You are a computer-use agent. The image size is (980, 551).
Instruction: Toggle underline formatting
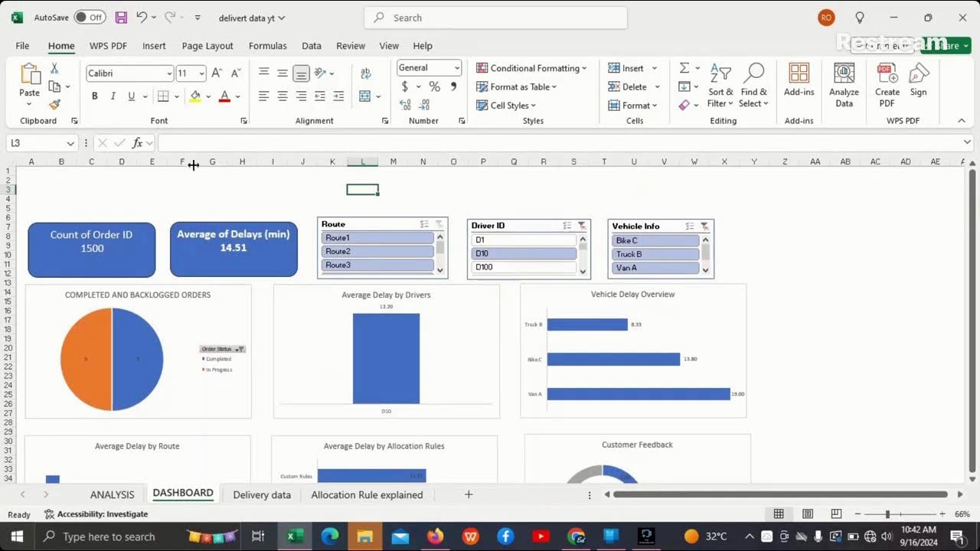(132, 96)
